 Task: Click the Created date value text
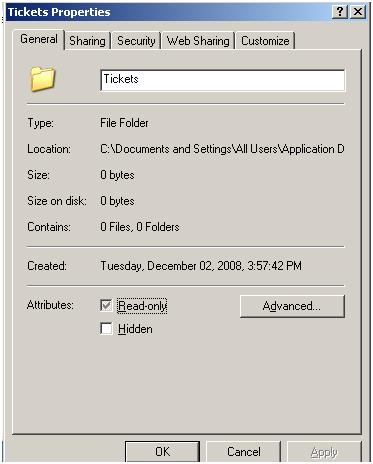[201, 266]
